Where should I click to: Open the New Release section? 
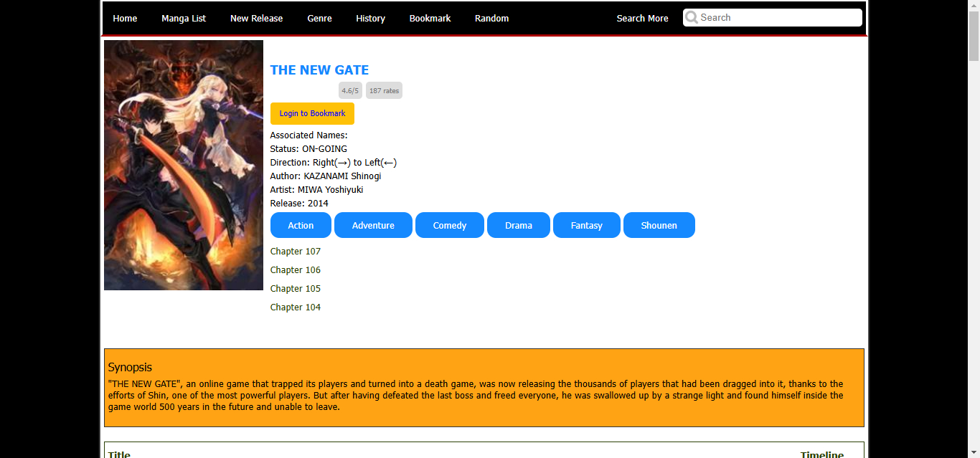tap(256, 19)
